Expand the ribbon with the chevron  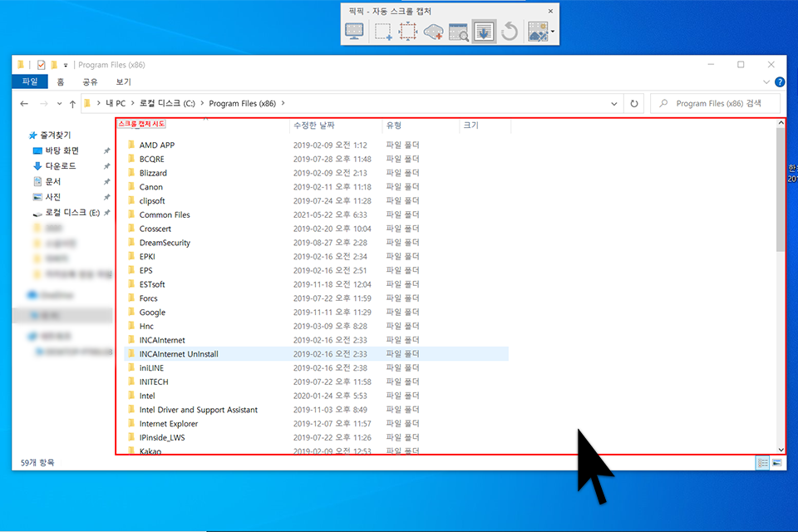click(766, 82)
